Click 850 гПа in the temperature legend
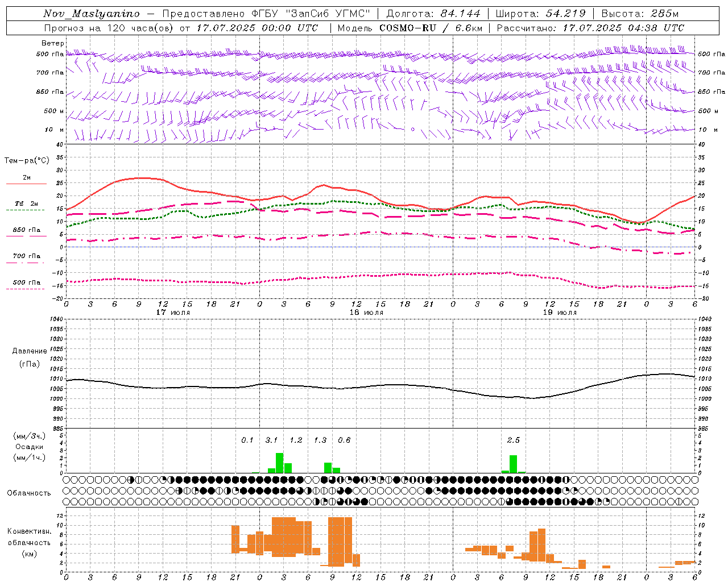728x582 pixels. pyautogui.click(x=27, y=230)
